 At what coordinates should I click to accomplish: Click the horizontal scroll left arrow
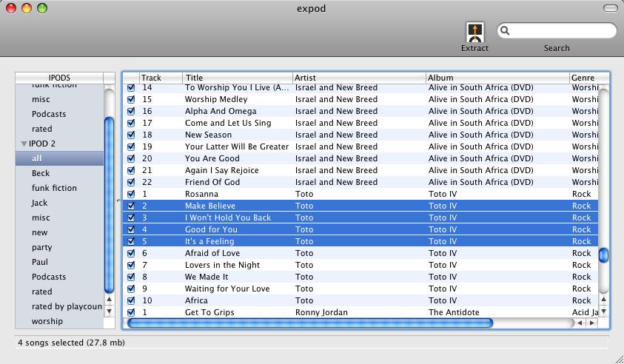pos(580,323)
